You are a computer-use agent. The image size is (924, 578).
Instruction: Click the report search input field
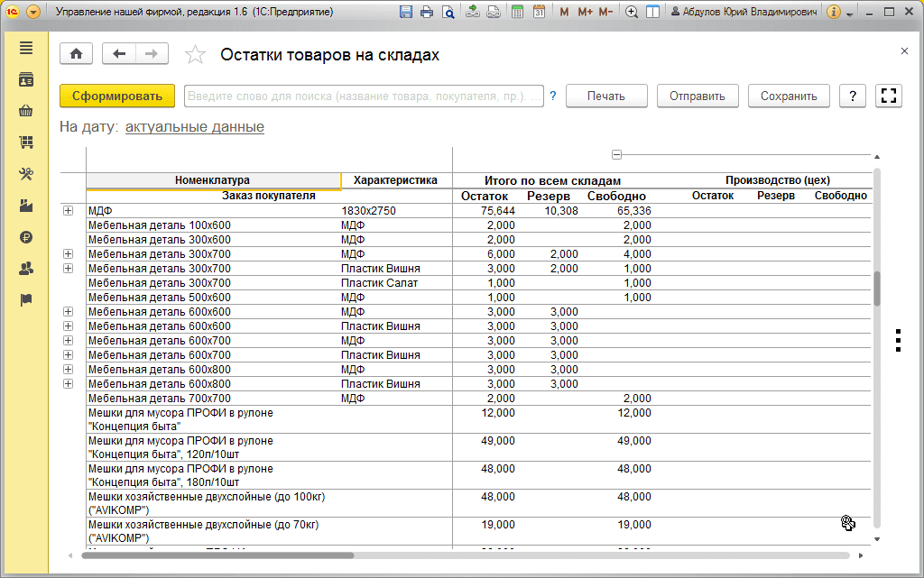point(364,96)
